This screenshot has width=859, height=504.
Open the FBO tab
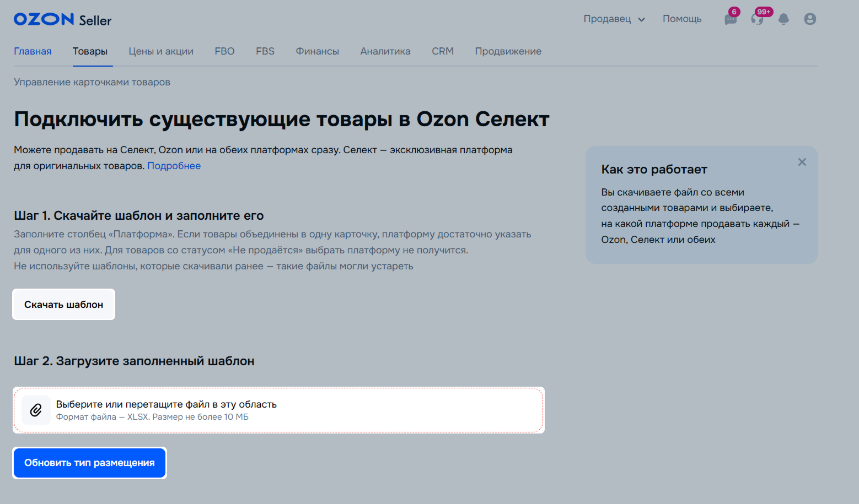[224, 51]
